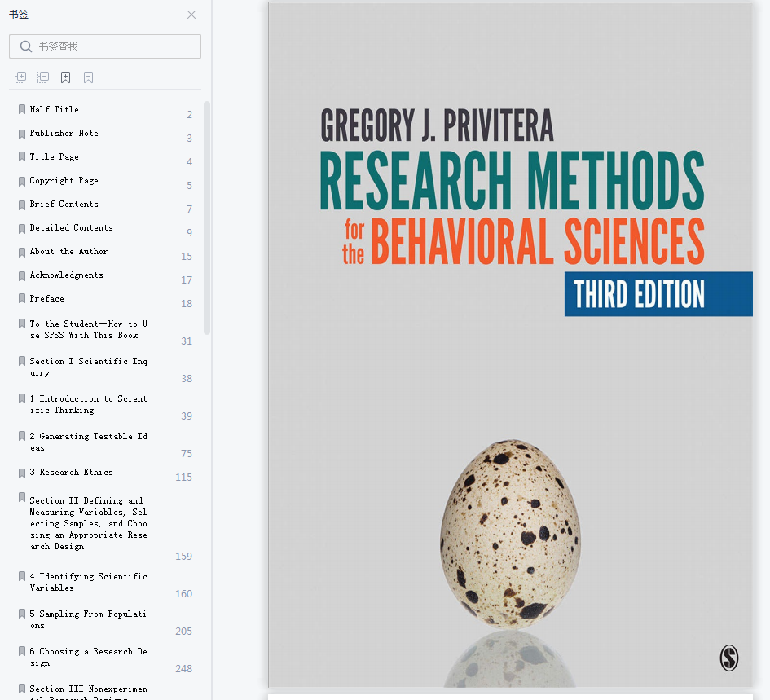Click bookmark icon beside 1 Introduction

pos(22,398)
